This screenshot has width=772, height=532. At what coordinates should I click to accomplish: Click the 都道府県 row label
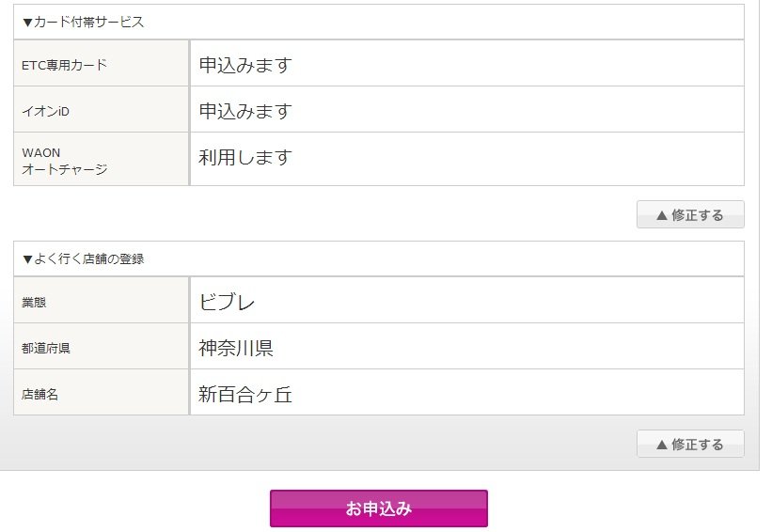46,348
